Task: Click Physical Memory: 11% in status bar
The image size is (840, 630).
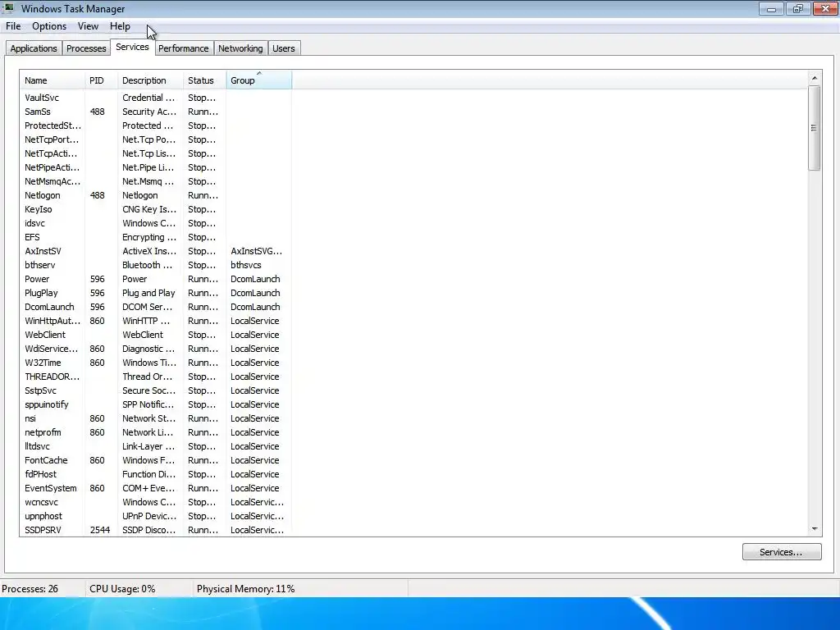Action: [245, 589]
